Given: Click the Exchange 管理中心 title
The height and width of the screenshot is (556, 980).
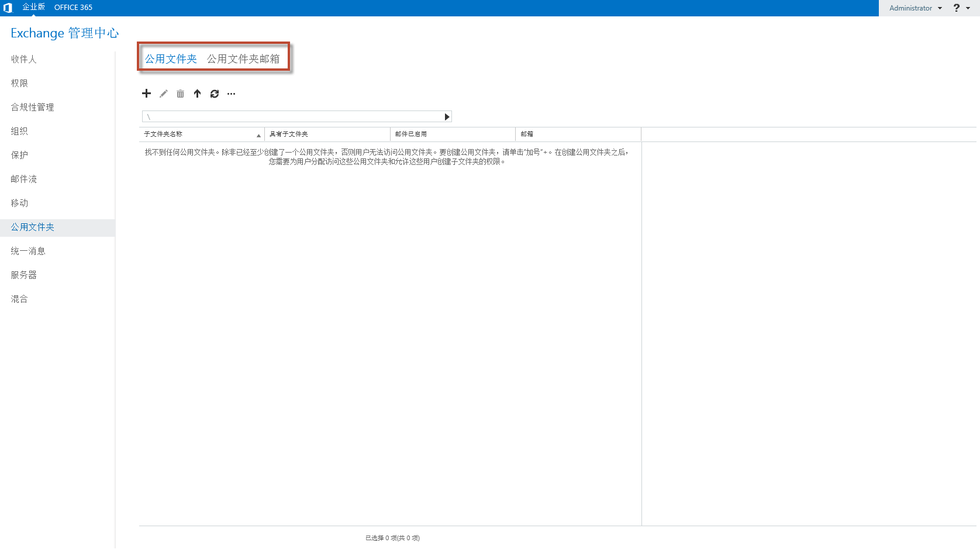Looking at the screenshot, I should pos(65,33).
